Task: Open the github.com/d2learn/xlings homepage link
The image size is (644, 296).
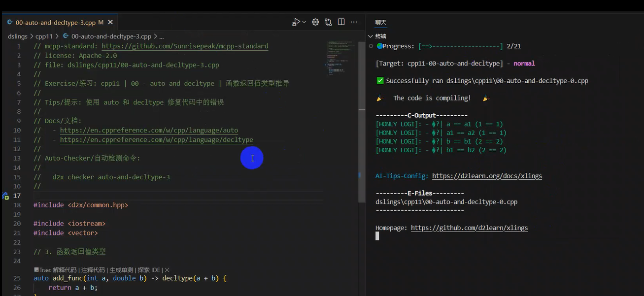Action: click(x=469, y=228)
